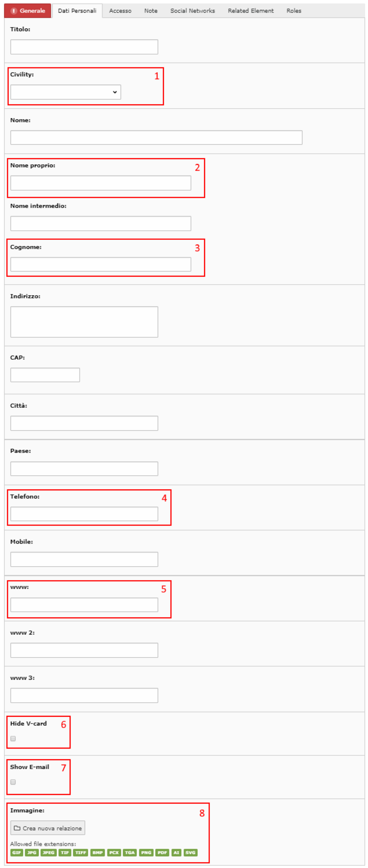Viewport: 368px width, 868px height.
Task: Click into the Telefono field
Action: pyautogui.click(x=84, y=513)
